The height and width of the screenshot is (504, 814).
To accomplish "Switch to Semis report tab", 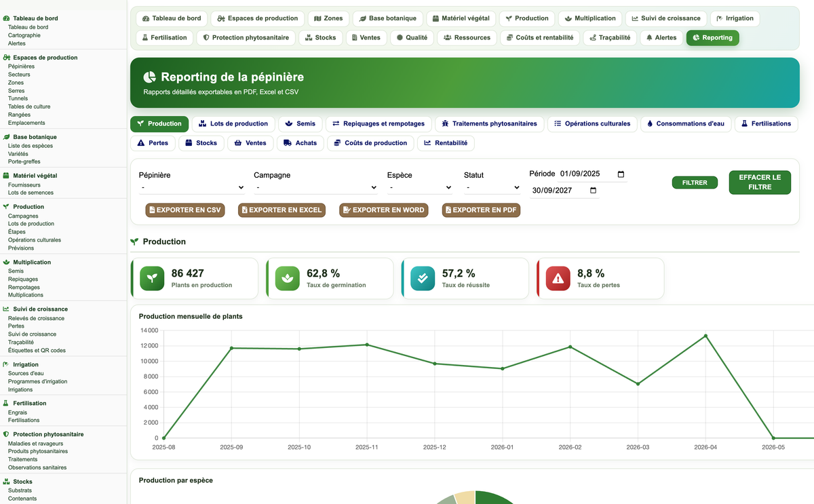I will point(300,123).
